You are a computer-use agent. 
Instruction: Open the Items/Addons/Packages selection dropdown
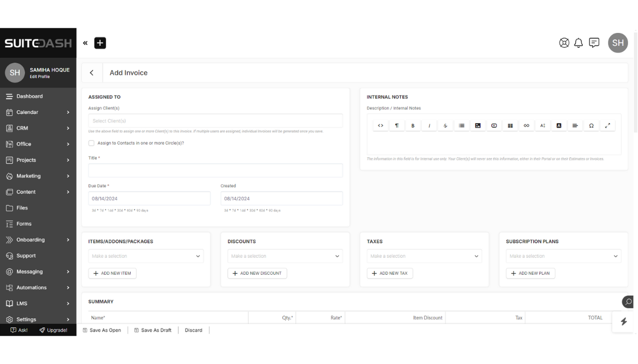coord(146,256)
